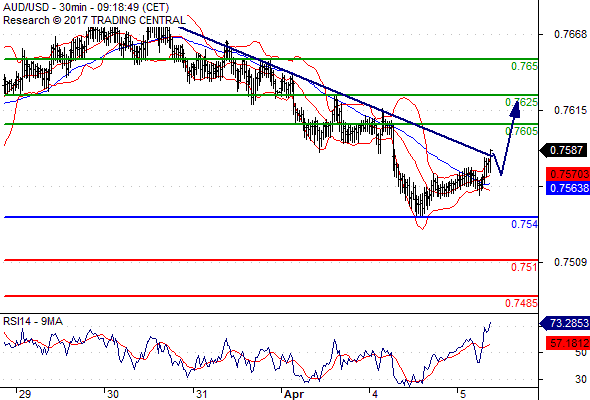This screenshot has height=400, width=590.
Task: Select the Research © 2017 TRADING CENTRAL text
Action: (94, 20)
